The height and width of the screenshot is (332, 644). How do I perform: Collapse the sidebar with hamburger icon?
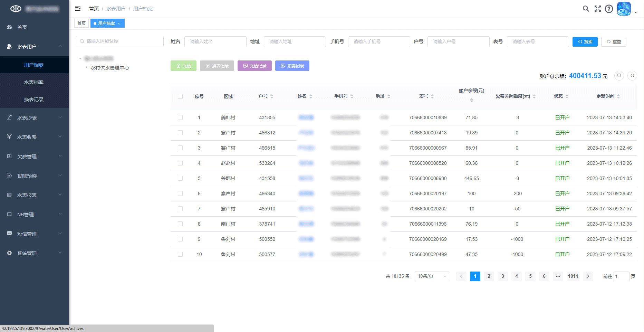click(x=78, y=8)
